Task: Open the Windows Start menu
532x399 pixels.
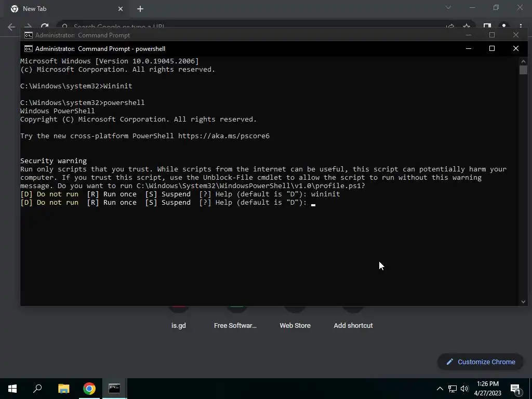Action: (x=12, y=389)
